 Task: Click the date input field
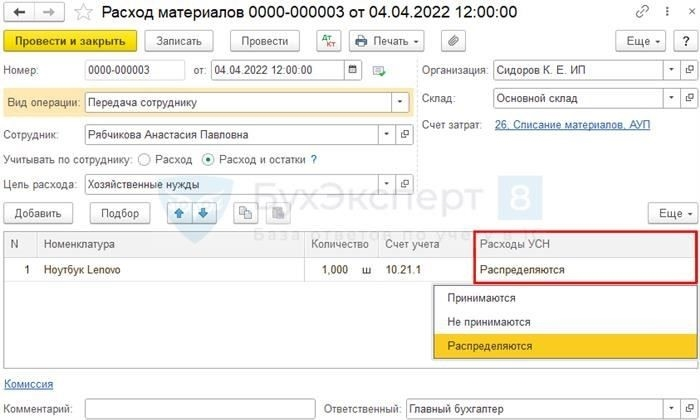[x=278, y=70]
